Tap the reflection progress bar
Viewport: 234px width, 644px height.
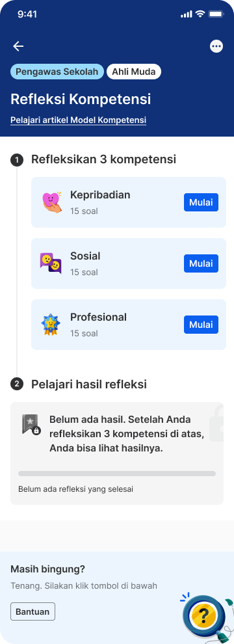click(117, 474)
